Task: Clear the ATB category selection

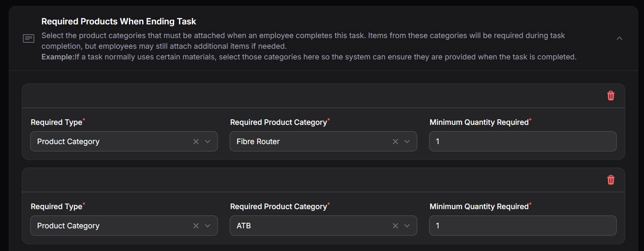Action: tap(395, 226)
